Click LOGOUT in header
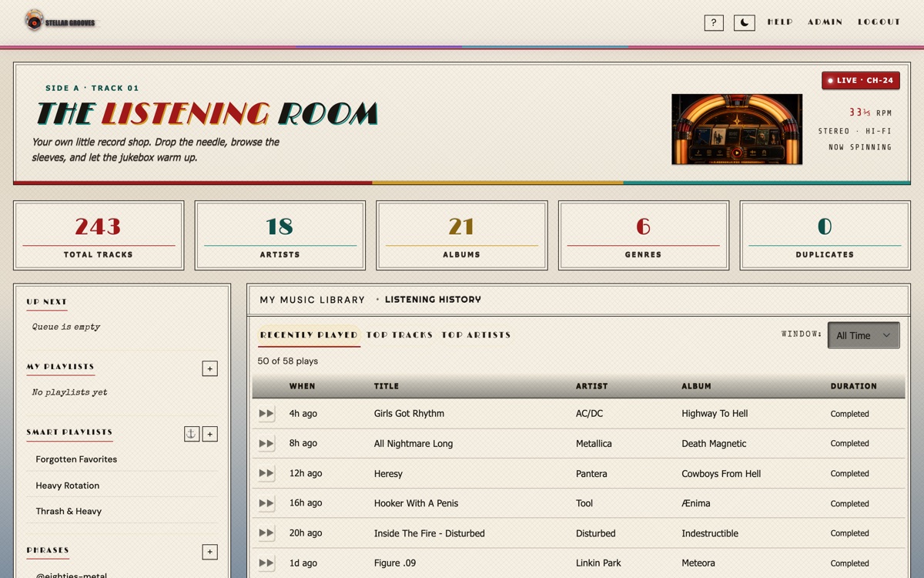Screen dimensions: 924x578 click(x=879, y=22)
